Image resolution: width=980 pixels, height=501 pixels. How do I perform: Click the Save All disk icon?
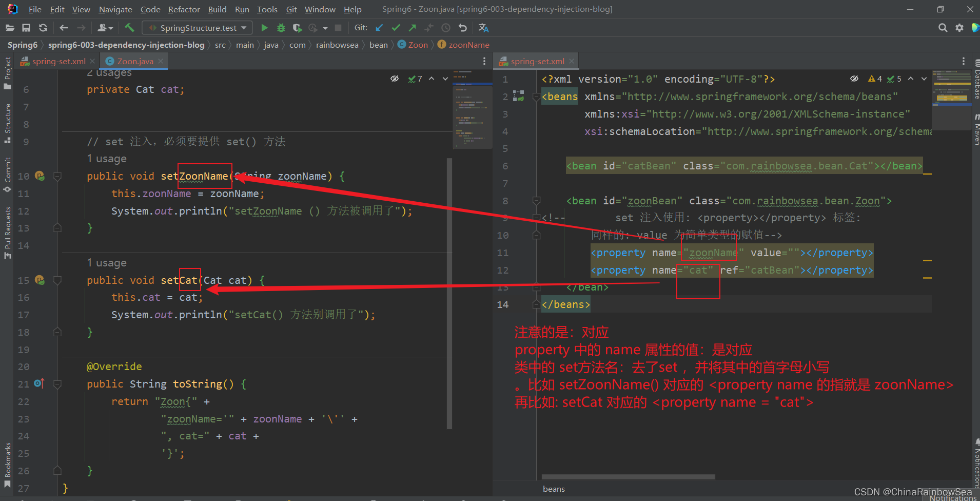(26, 28)
